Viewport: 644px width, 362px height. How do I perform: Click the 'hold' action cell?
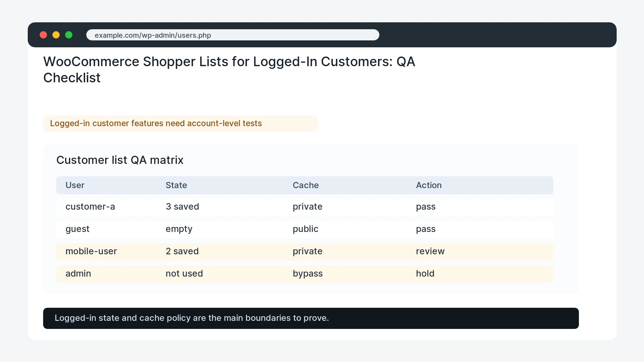pyautogui.click(x=425, y=274)
